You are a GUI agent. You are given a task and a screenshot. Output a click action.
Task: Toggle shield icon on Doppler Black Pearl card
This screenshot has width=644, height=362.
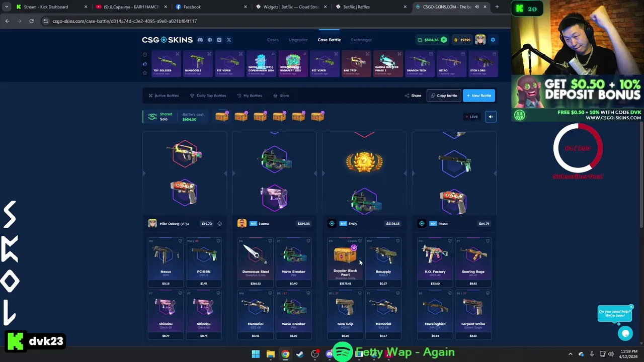[360, 241]
